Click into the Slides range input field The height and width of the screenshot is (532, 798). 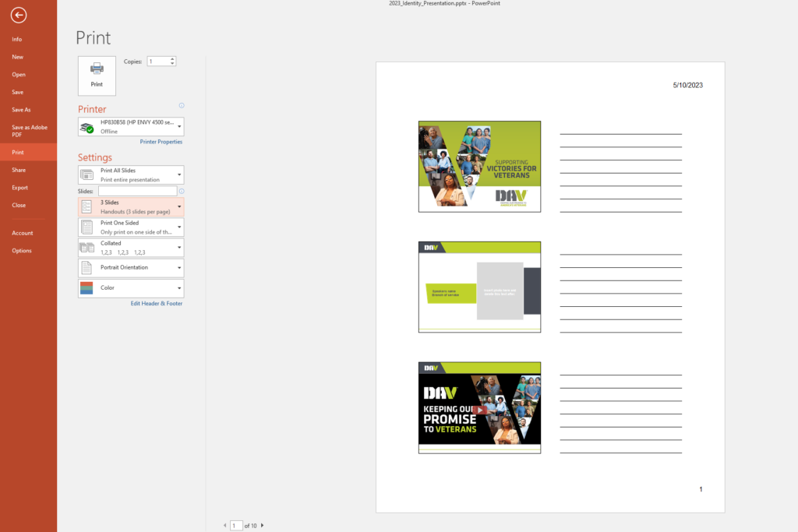(137, 191)
